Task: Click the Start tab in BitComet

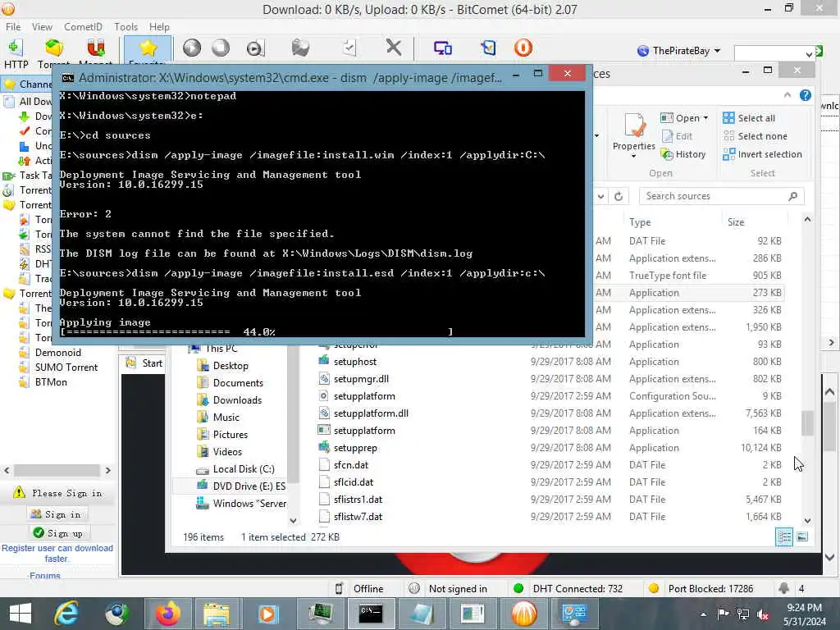Action: [144, 363]
